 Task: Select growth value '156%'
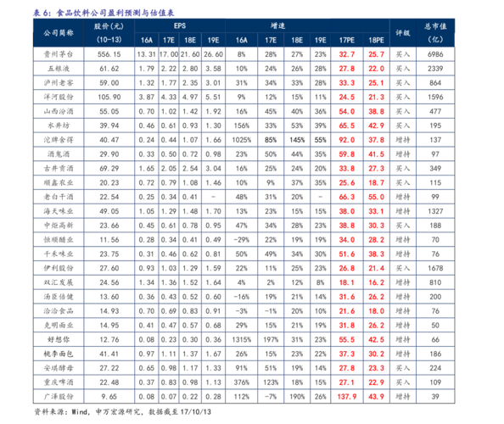(x=241, y=126)
